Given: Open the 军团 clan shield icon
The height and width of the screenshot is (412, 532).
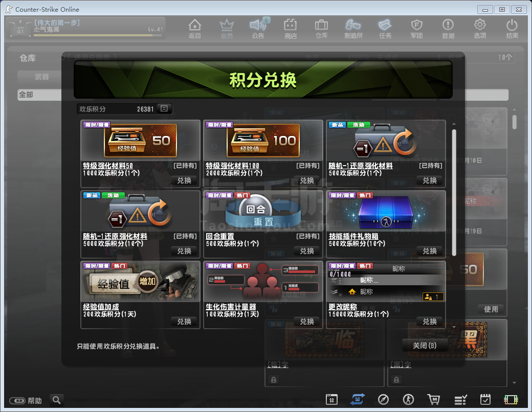Looking at the screenshot, I should point(416,29).
